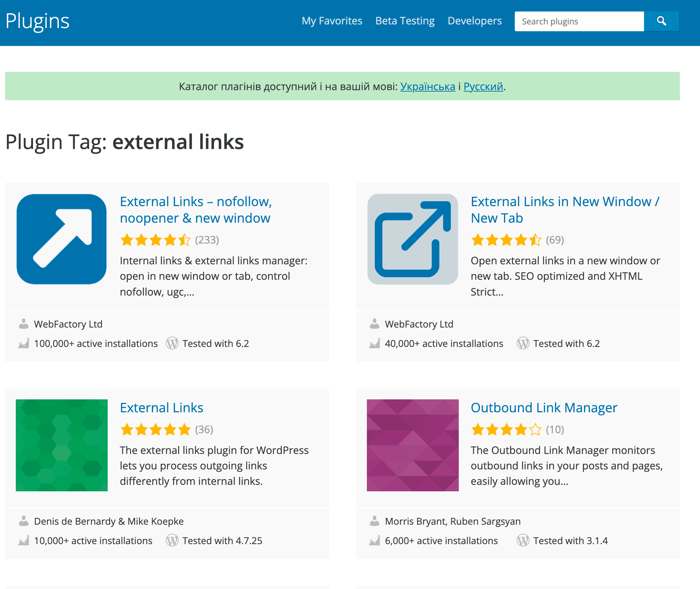
Task: Click the "Plugin Tag: external links" heading
Action: [125, 142]
